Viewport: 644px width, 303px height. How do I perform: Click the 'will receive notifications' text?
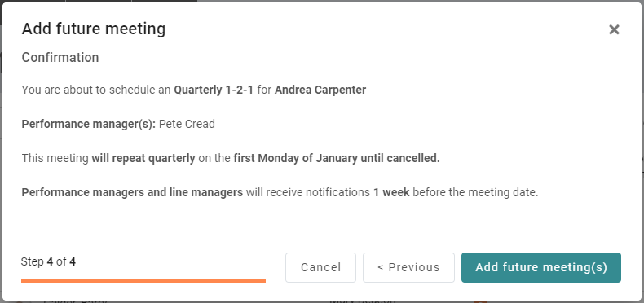[x=307, y=192]
